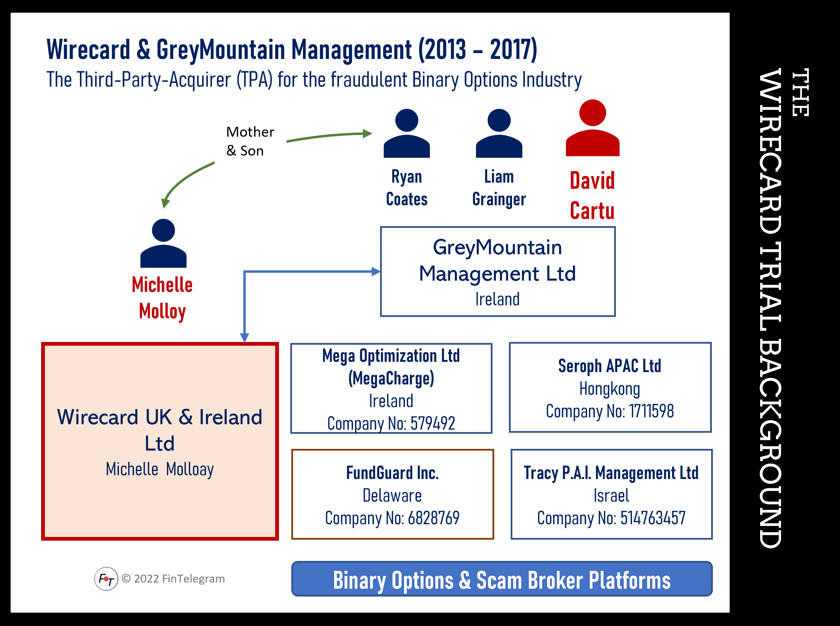The image size is (840, 626).
Task: Click 'Company No: 579492' text
Action: [x=391, y=424]
